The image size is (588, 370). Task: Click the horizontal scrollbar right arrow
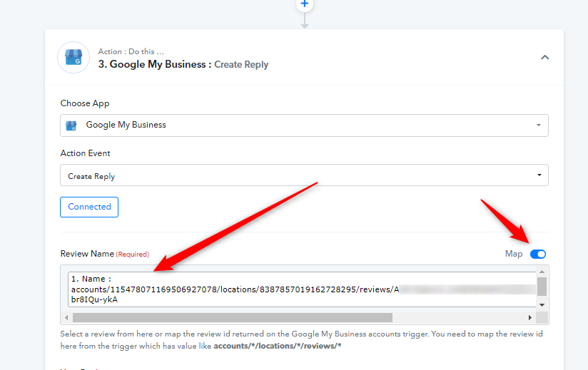(530, 317)
